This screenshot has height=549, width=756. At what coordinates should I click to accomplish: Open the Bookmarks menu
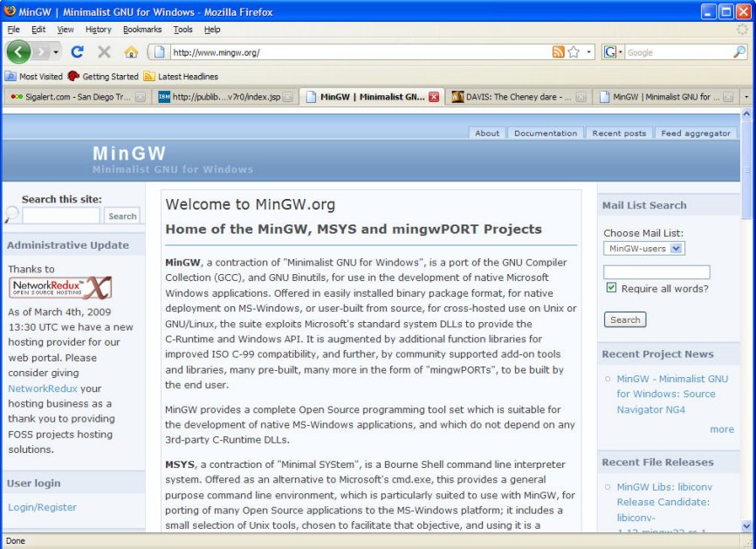(141, 29)
